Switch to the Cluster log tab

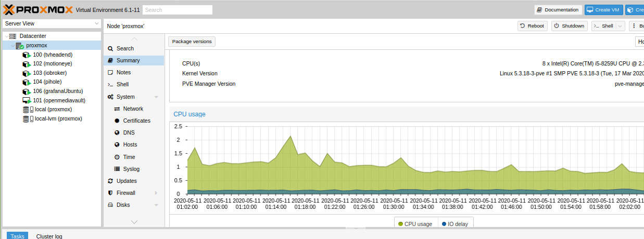tap(49, 236)
